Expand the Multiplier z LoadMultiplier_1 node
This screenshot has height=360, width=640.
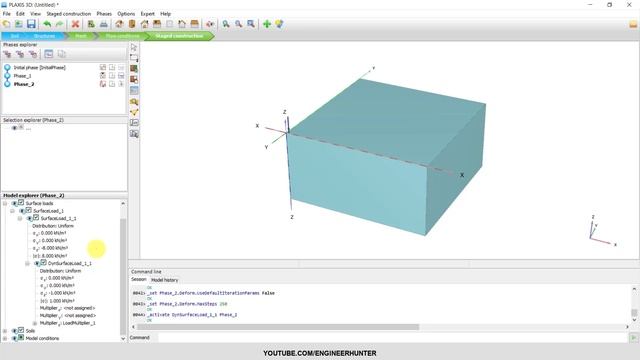35,323
